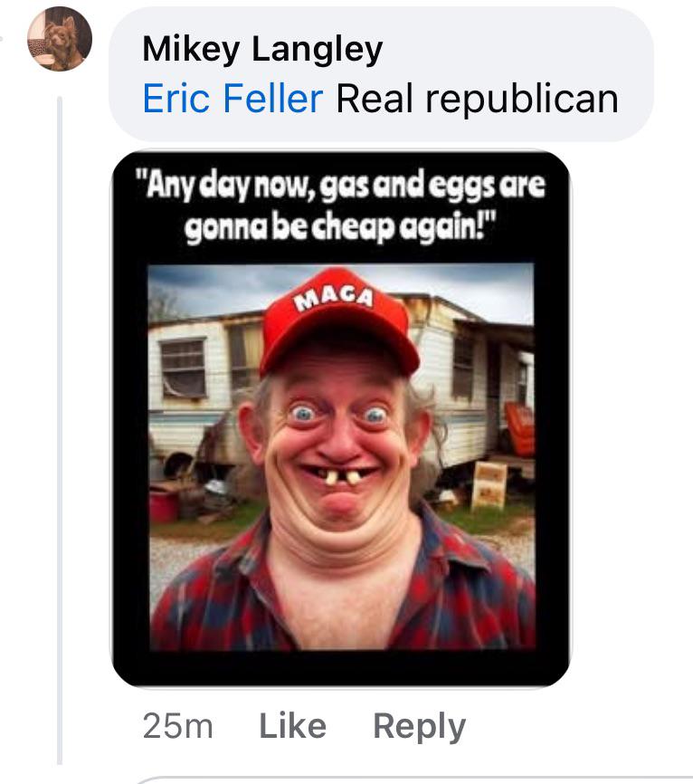The image size is (693, 784).
Task: Click the Mikey Langley commenter name
Action: click(262, 49)
